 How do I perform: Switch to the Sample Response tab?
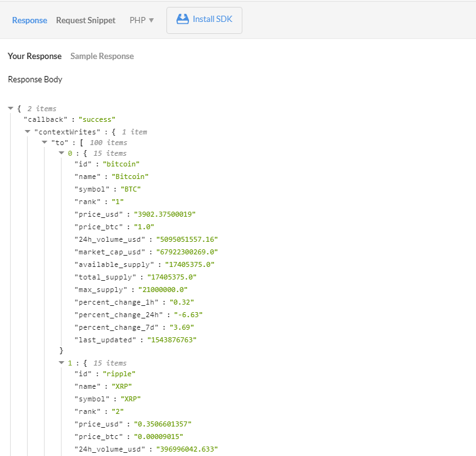click(x=102, y=56)
